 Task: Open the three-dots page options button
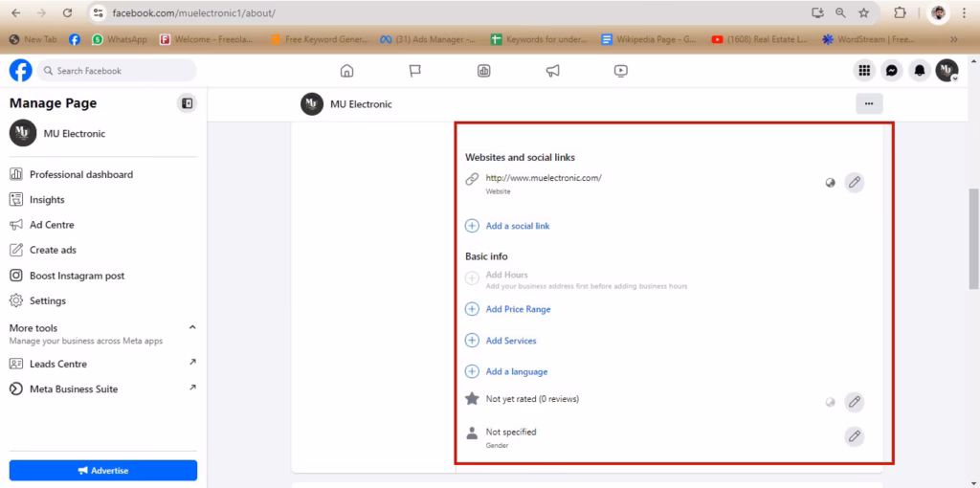(x=869, y=103)
